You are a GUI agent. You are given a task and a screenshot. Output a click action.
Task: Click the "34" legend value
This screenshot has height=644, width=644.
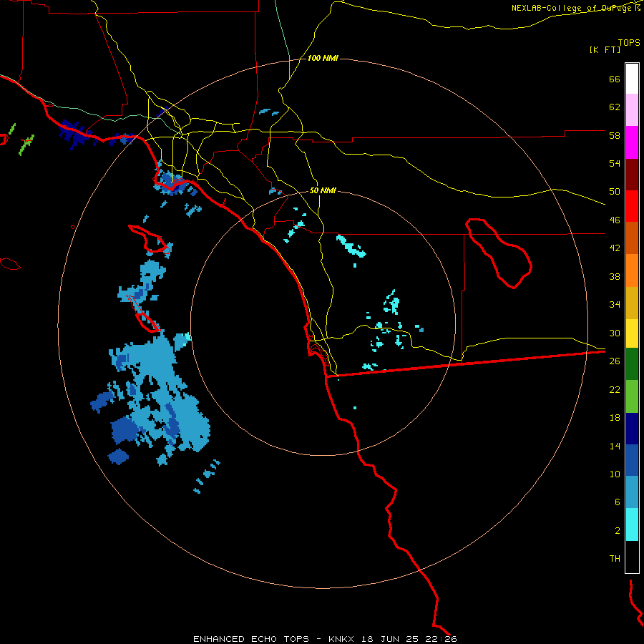615,305
